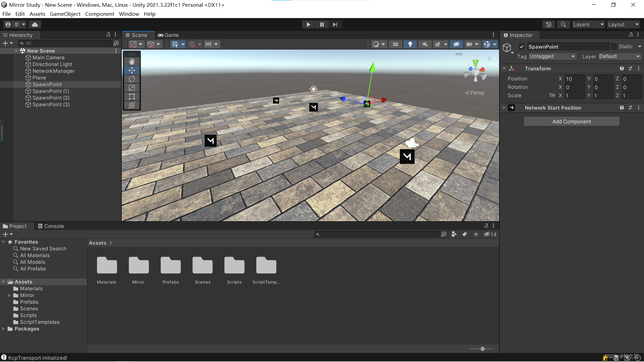Select SpawnPoint (2) in Hierarchy
This screenshot has height=362, width=644.
click(x=51, y=98)
